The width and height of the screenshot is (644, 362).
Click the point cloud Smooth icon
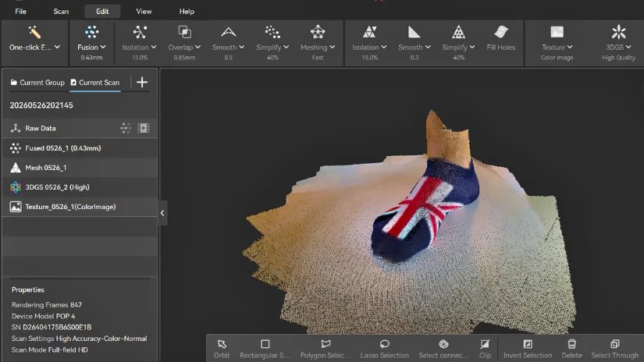229,32
